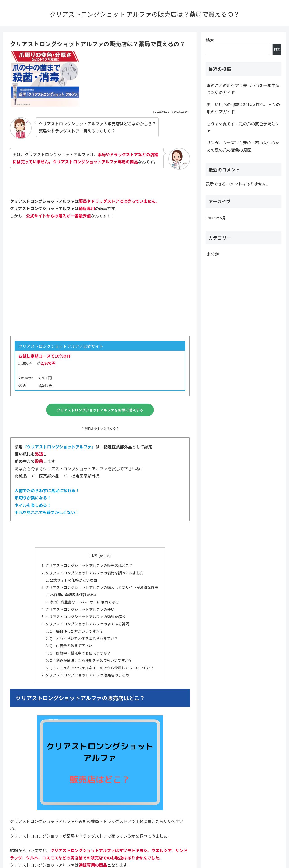Click the 2023.06.28 updated date text
This screenshot has width=289, height=868.
[162, 112]
